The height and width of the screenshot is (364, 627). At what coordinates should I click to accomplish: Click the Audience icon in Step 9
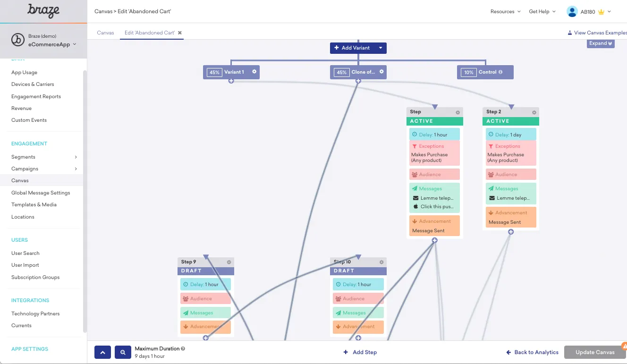point(186,298)
